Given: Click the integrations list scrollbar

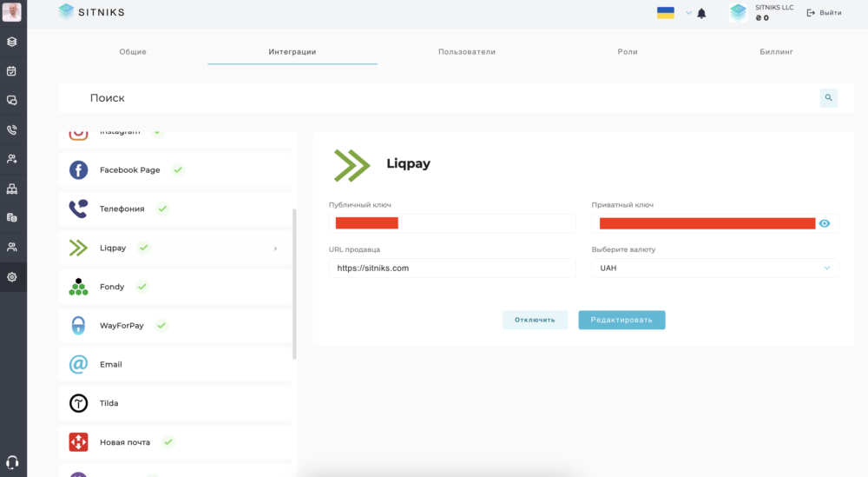Looking at the screenshot, I should (294, 284).
